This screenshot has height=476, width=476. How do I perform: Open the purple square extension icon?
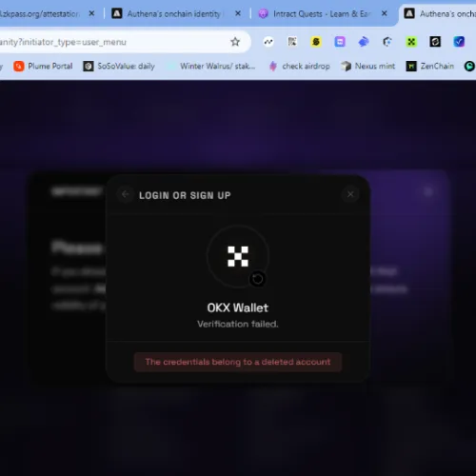point(340,42)
